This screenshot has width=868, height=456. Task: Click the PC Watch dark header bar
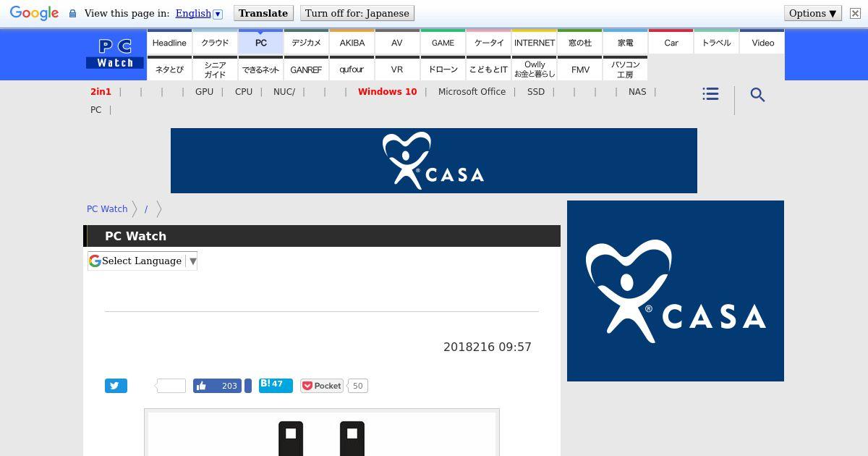click(x=322, y=236)
